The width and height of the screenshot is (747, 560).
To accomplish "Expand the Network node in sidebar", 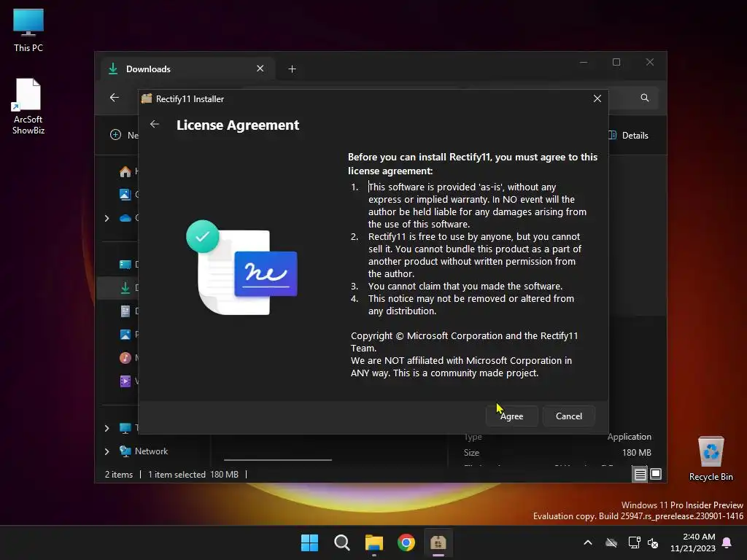I will point(107,451).
